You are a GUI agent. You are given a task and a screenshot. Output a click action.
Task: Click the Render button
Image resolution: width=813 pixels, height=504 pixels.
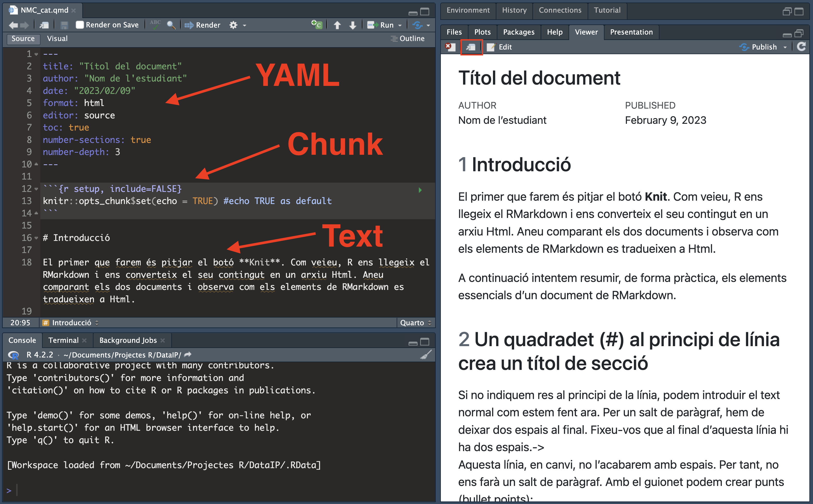pyautogui.click(x=203, y=25)
